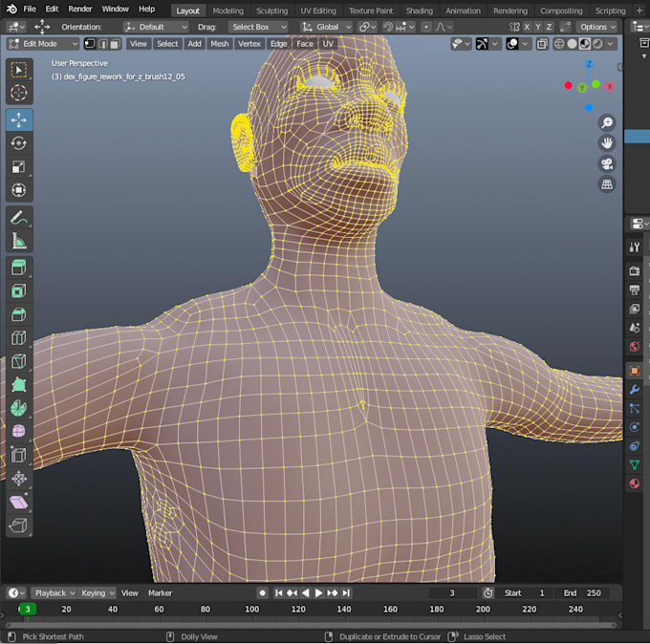Select the 3D Cursor tool
The height and width of the screenshot is (644, 650).
(x=19, y=93)
